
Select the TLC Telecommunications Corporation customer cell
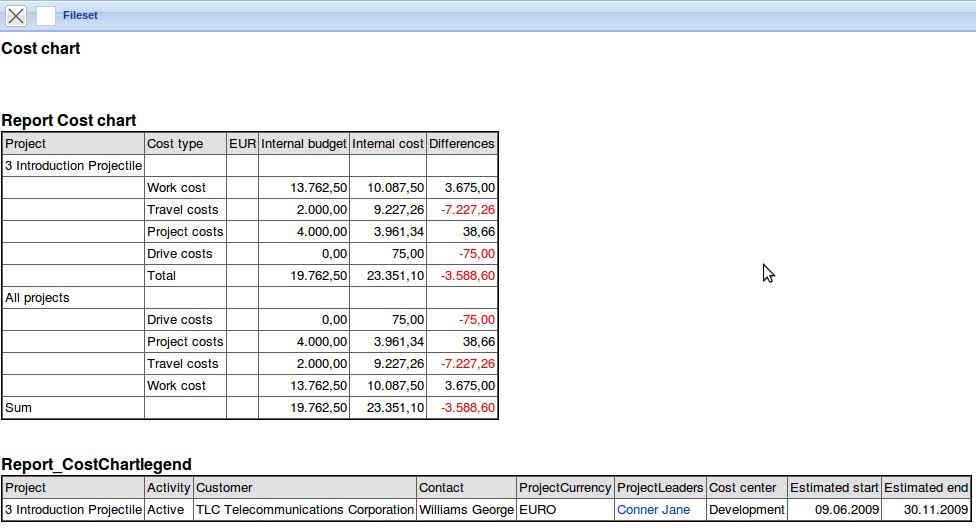coord(305,510)
